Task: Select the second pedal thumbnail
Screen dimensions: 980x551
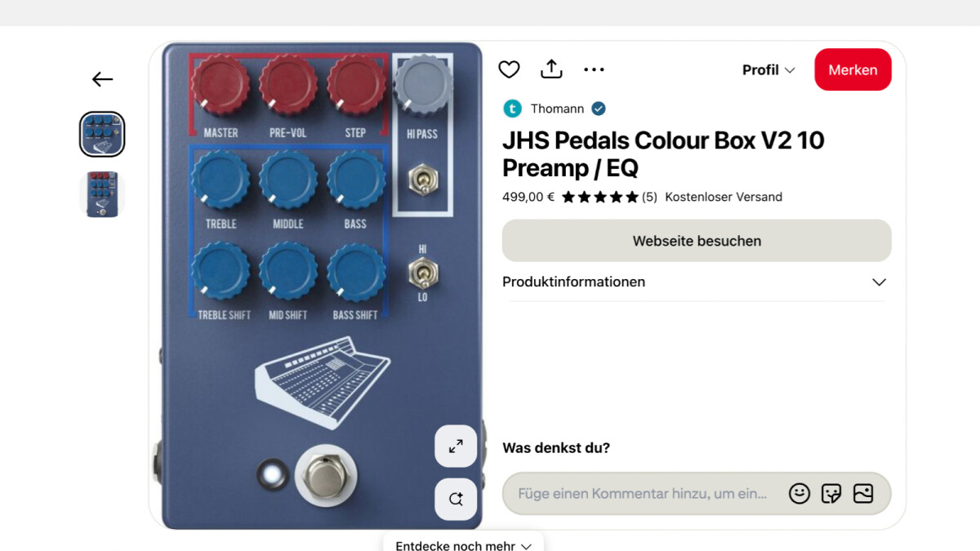Action: click(102, 193)
